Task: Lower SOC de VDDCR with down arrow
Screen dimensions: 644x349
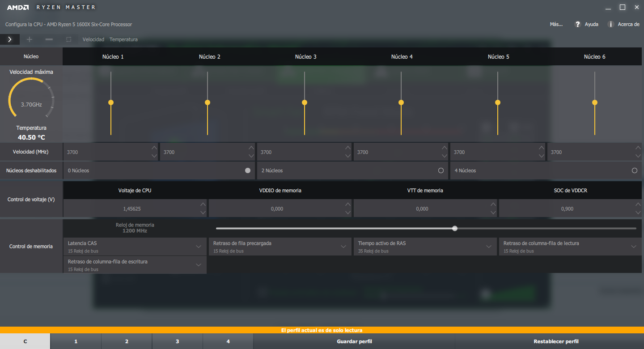Action: click(638, 213)
